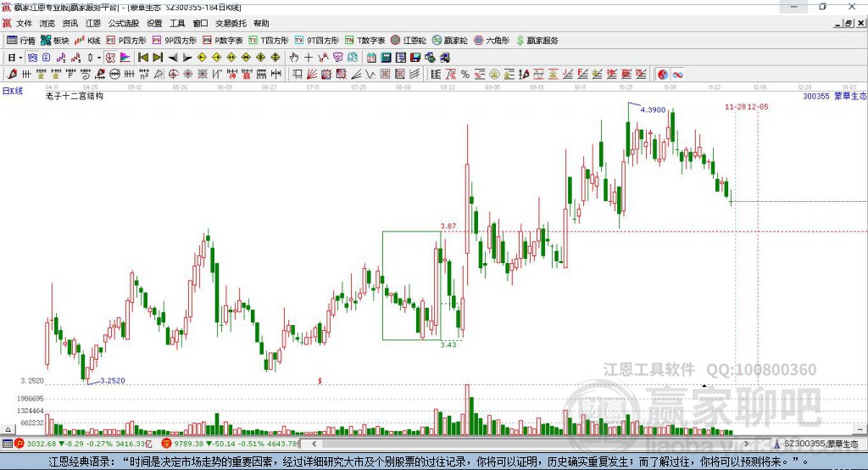Click the 沪 index status entry

[x=84, y=444]
